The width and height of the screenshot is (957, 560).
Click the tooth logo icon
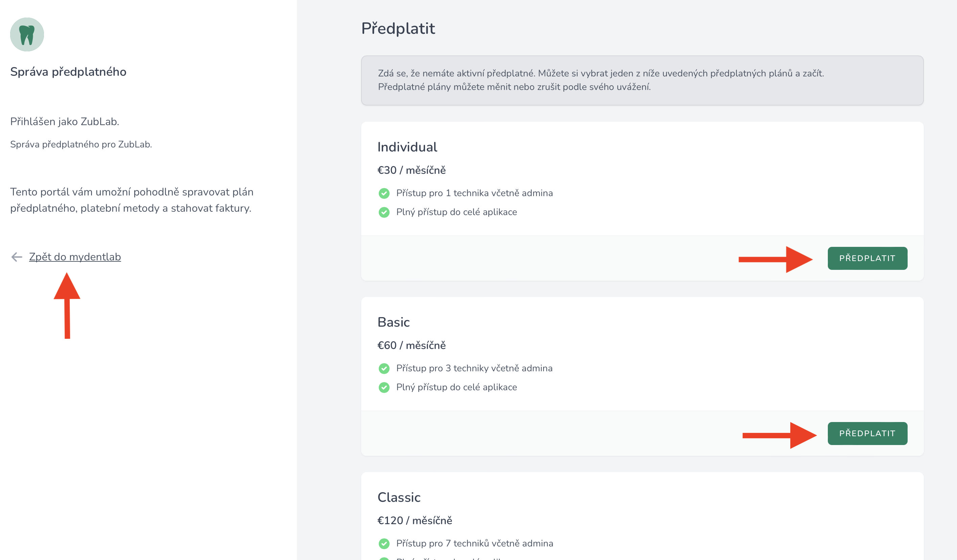tap(27, 34)
